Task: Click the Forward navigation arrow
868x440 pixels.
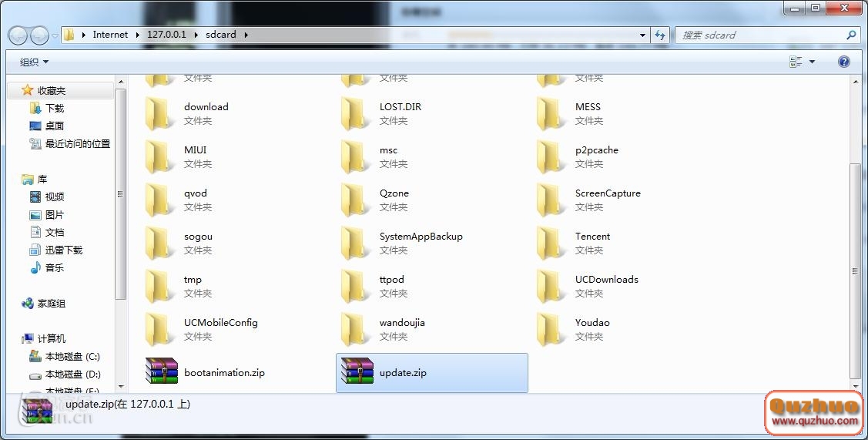Action: (x=39, y=35)
